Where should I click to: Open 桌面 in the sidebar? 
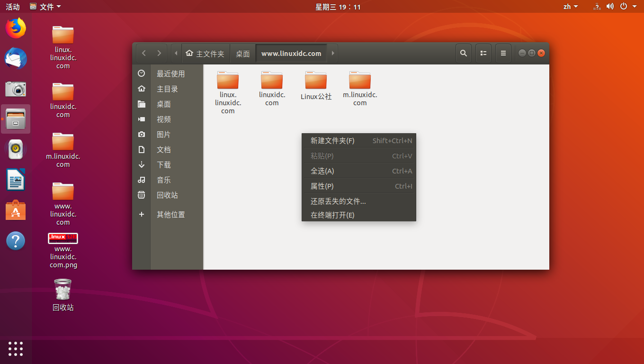coord(168,104)
